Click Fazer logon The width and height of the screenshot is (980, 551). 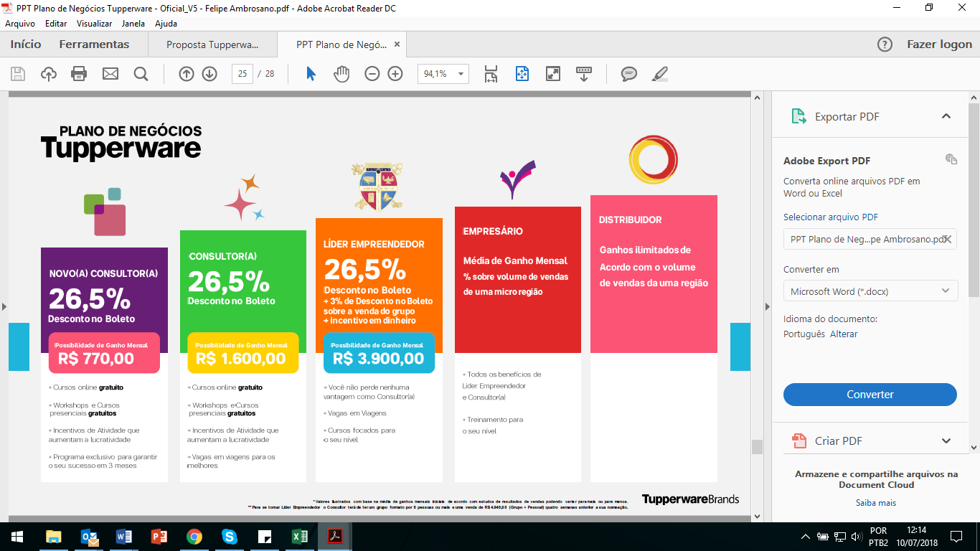pos(940,44)
